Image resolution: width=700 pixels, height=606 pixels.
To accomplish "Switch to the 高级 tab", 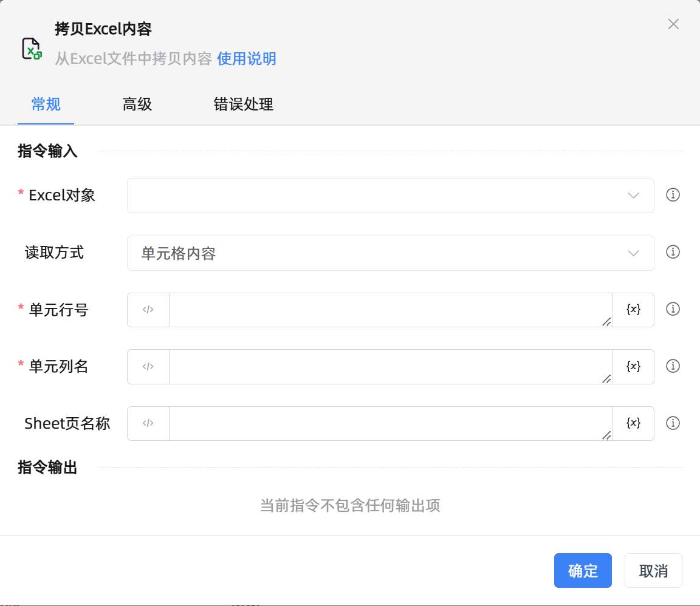I will (137, 104).
